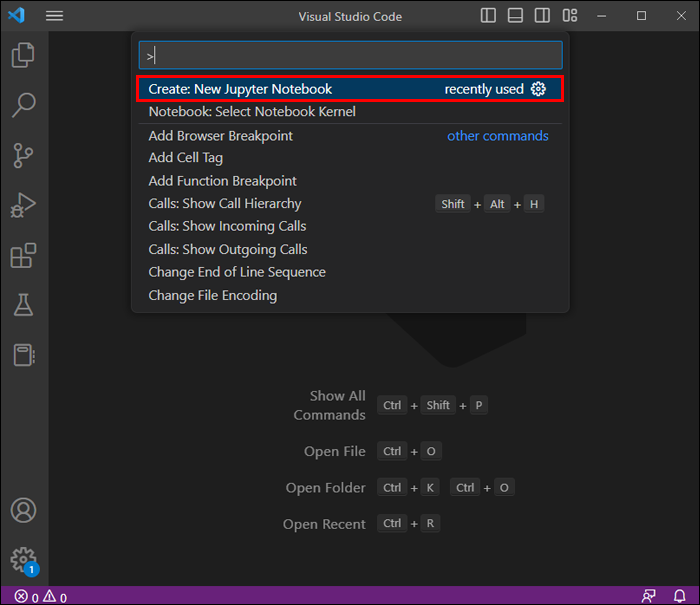Click the errors and warnings status indicator
Viewport: 700px width, 605px height.
[41, 597]
